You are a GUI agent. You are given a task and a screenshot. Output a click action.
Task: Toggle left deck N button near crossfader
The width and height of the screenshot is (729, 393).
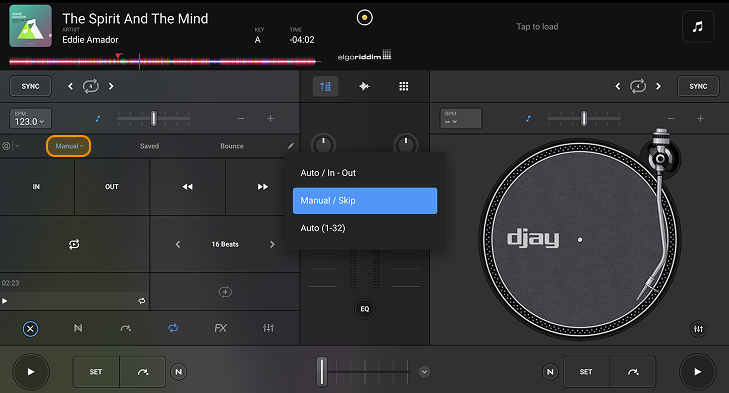[x=179, y=372]
